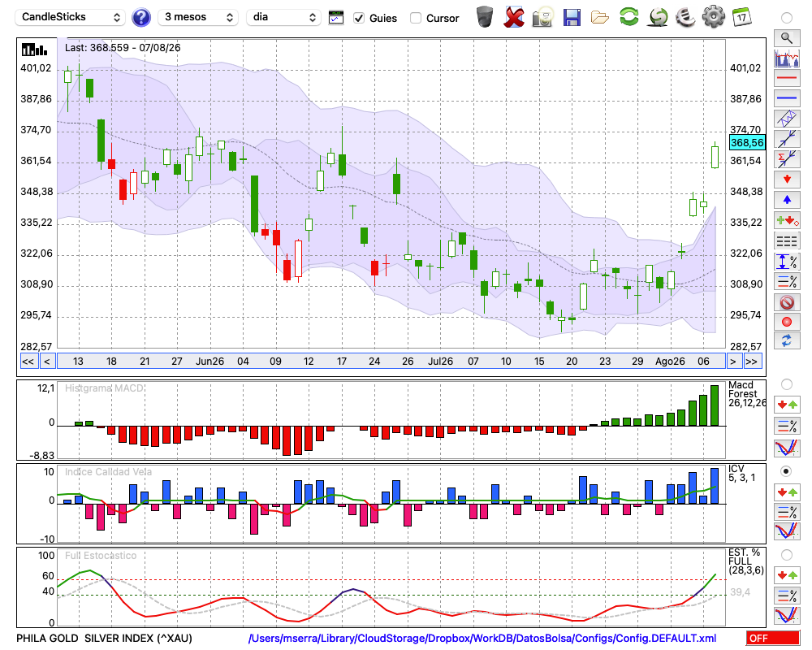
Task: Open the CandleSticks chart type dropdown
Action: (x=71, y=17)
